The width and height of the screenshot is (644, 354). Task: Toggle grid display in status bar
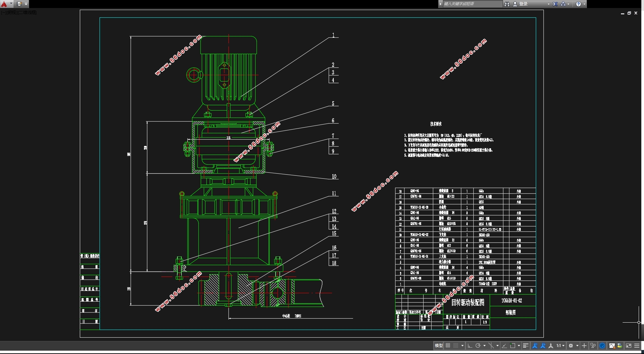click(x=448, y=346)
